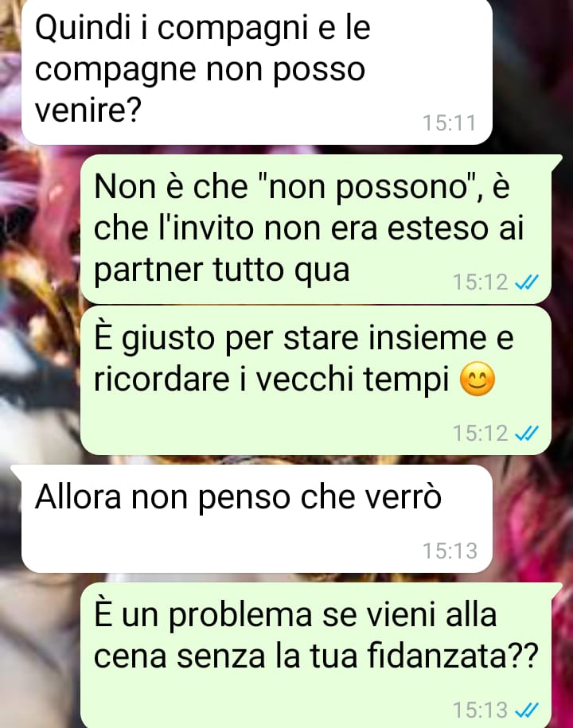Image resolution: width=573 pixels, height=728 pixels.
Task: Tap the smiling emoji after "vecchi tempi"
Action: pyautogui.click(x=477, y=379)
